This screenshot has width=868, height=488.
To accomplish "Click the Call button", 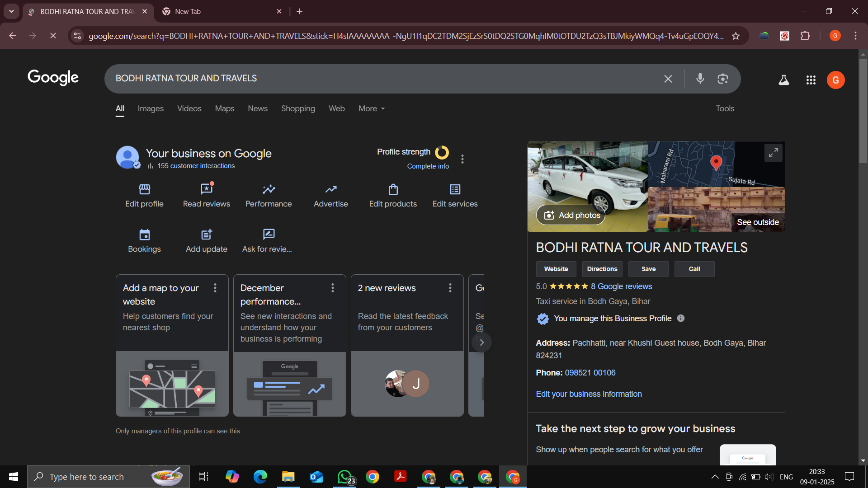I will (694, 269).
